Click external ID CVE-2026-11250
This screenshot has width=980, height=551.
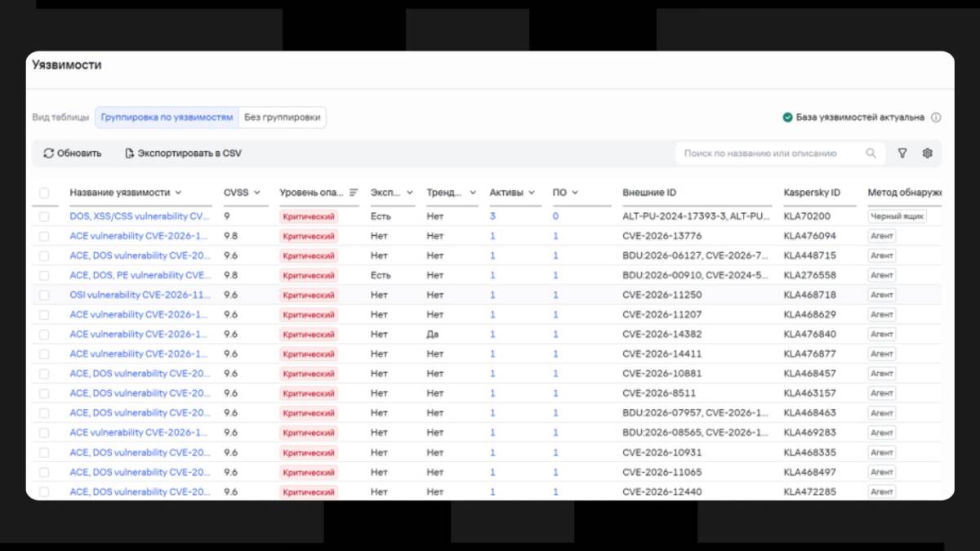(x=661, y=295)
